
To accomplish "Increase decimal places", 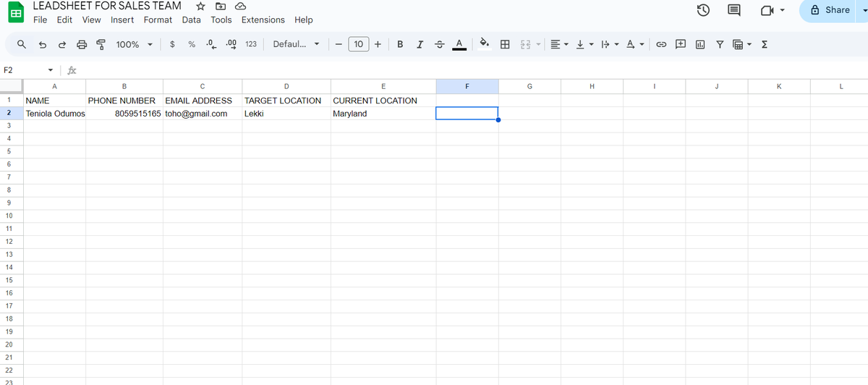I will point(231,44).
